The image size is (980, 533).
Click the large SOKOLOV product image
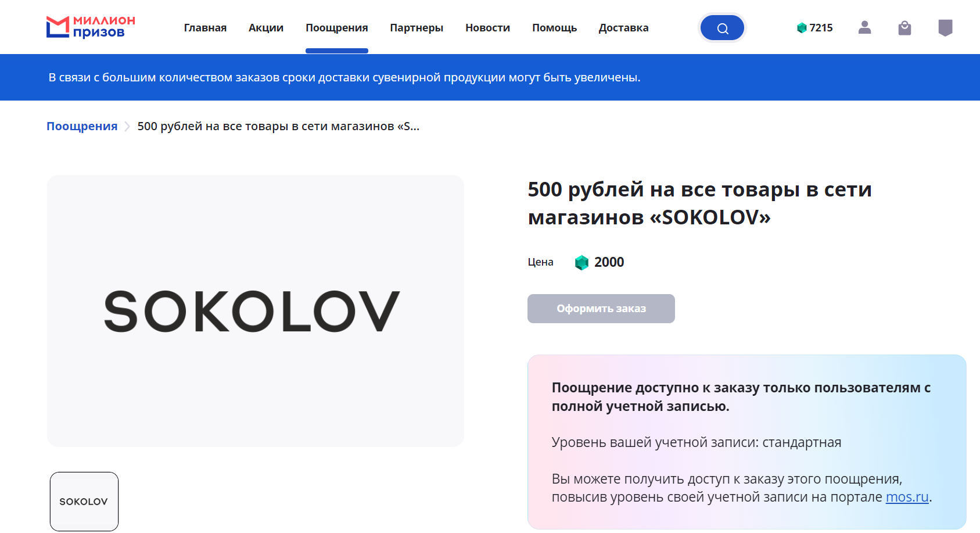256,311
